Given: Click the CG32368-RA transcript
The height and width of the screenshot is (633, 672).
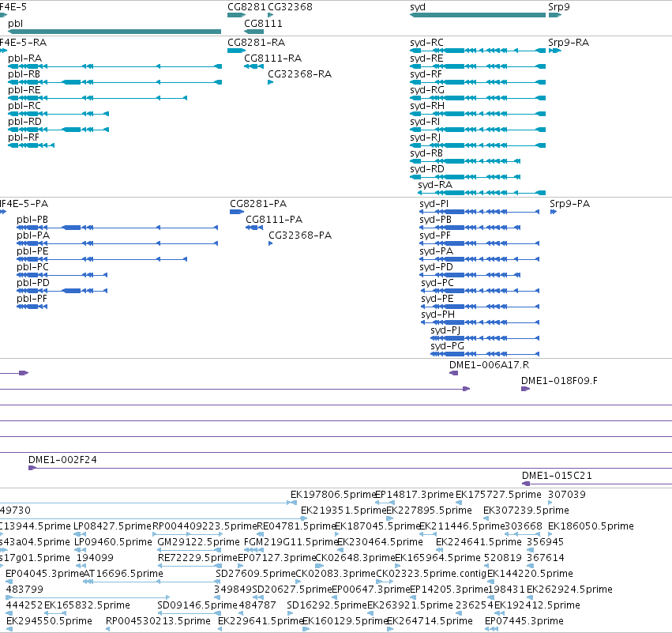Looking at the screenshot, I should pyautogui.click(x=270, y=82).
